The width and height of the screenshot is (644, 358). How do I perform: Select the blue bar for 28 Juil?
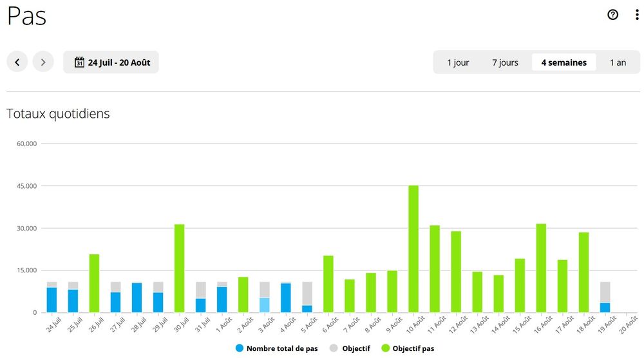[137, 298]
